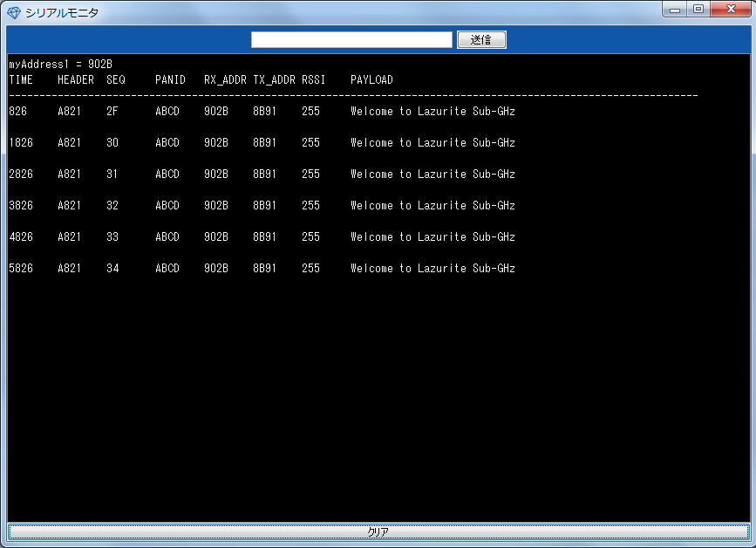Click the RX_ADDR column header text
Screen dimensions: 756x548
225,79
